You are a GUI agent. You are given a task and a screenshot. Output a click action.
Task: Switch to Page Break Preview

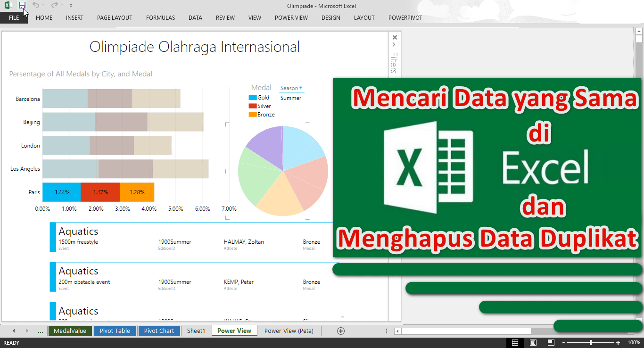(551, 343)
